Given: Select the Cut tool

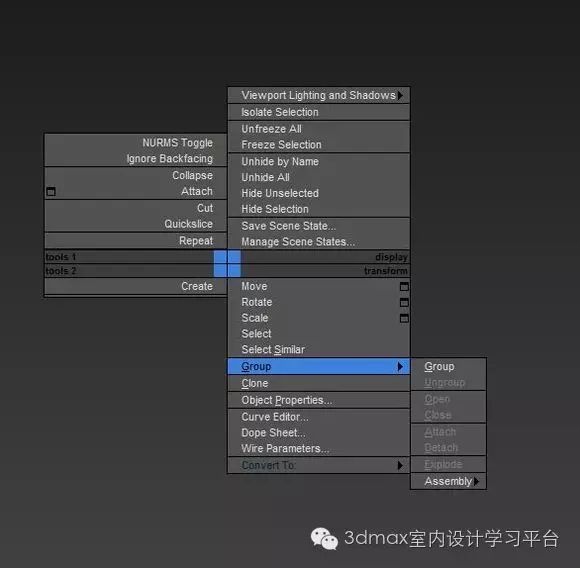Looking at the screenshot, I should [x=135, y=208].
